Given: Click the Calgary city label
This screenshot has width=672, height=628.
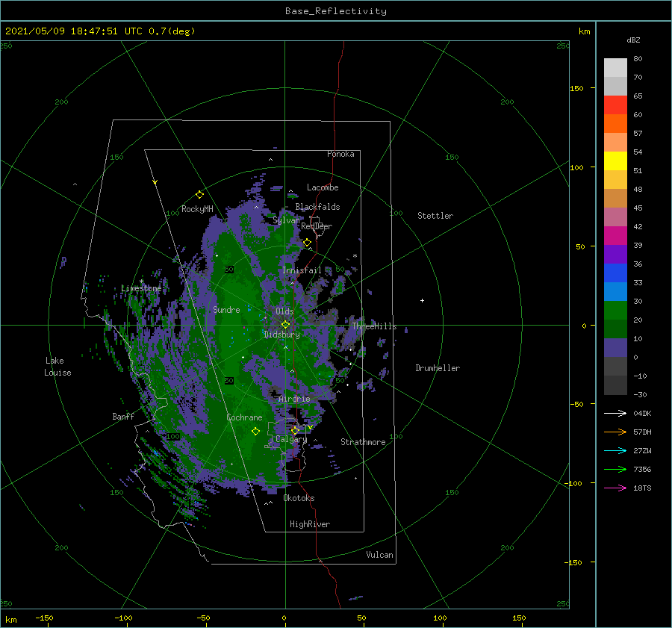Looking at the screenshot, I should tap(291, 439).
